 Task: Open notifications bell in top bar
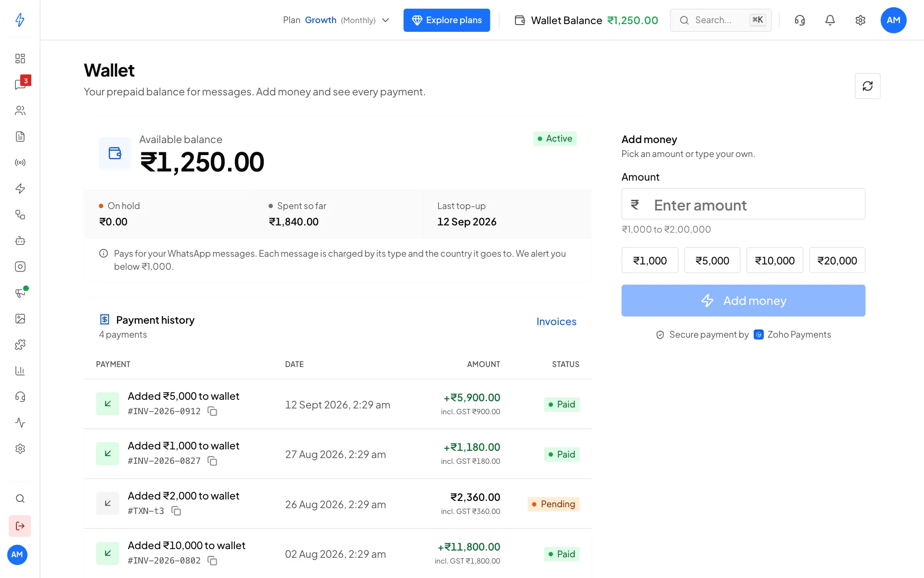point(830,20)
